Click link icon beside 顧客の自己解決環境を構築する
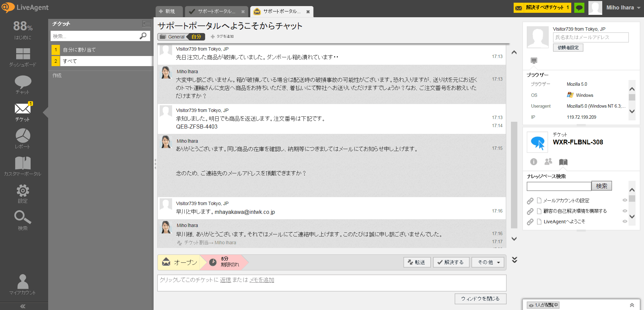644x310 pixels. pyautogui.click(x=530, y=212)
